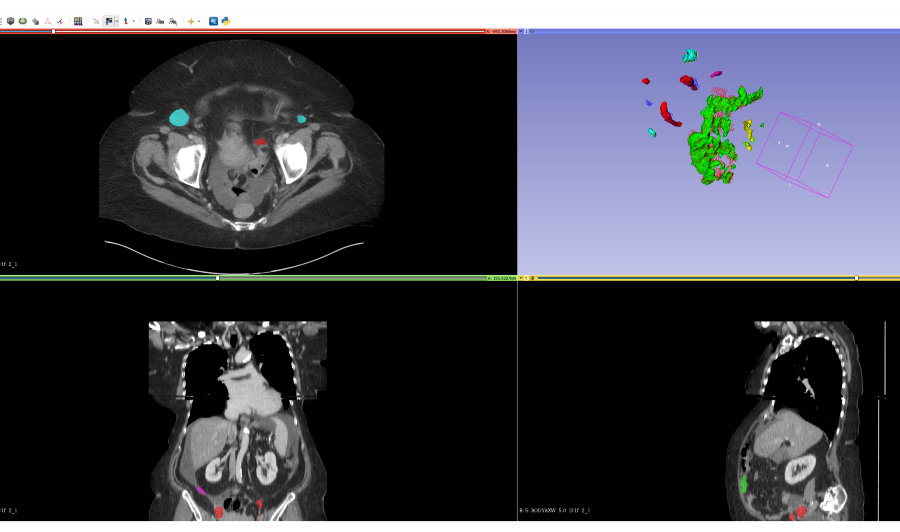Click the third icon on yellow slice view bar

pyautogui.click(x=532, y=278)
